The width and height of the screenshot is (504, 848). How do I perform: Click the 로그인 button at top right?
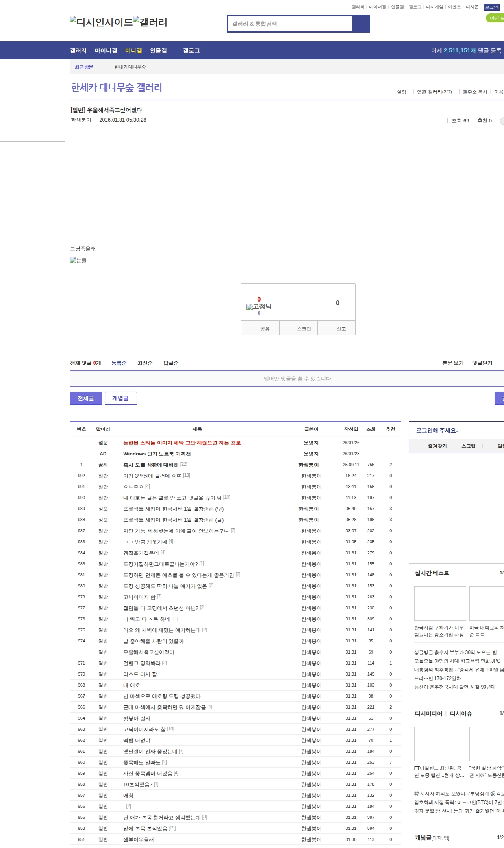click(491, 7)
